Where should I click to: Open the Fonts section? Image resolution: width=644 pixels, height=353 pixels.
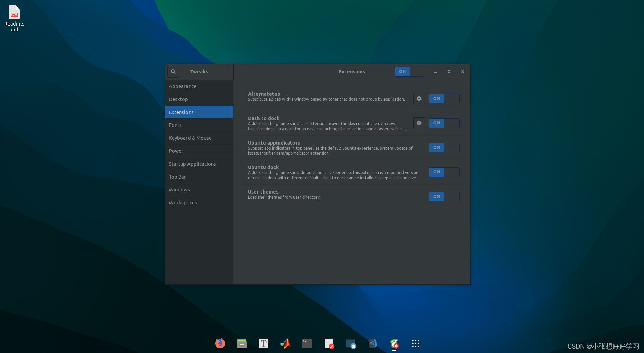(x=199, y=125)
